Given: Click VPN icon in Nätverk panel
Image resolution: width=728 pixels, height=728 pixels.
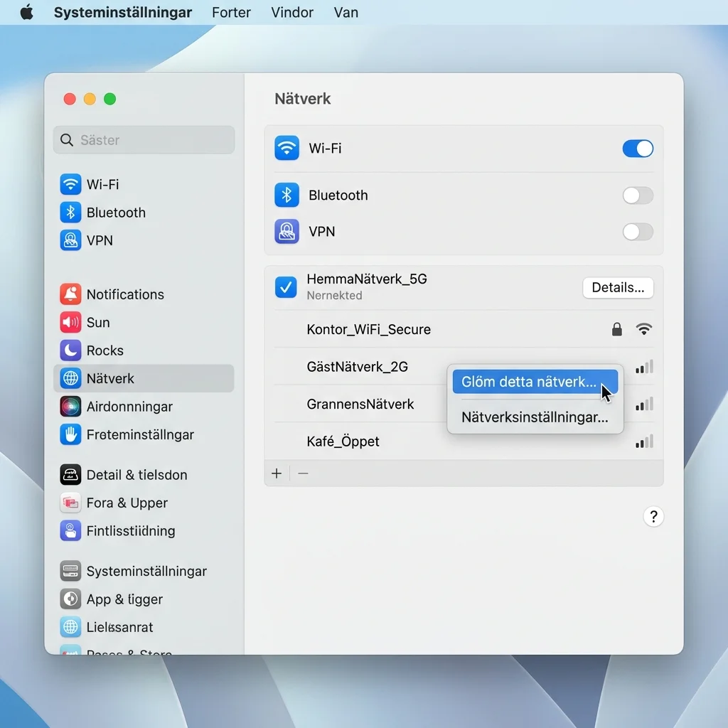Looking at the screenshot, I should click(287, 231).
